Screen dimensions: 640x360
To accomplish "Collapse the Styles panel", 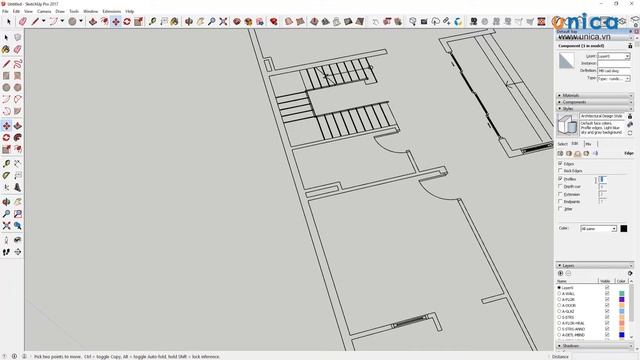I will 595,109.
